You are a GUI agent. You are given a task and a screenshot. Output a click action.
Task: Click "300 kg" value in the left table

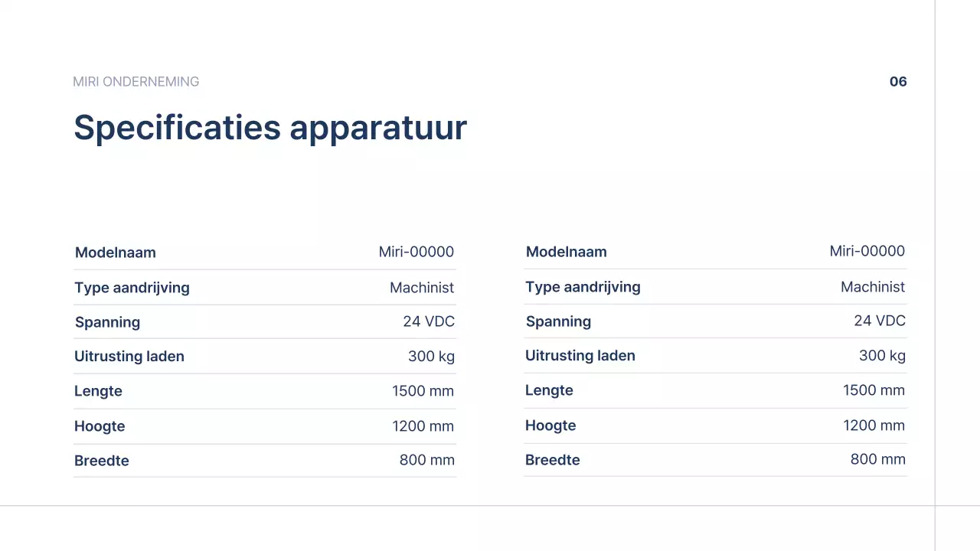pyautogui.click(x=431, y=357)
